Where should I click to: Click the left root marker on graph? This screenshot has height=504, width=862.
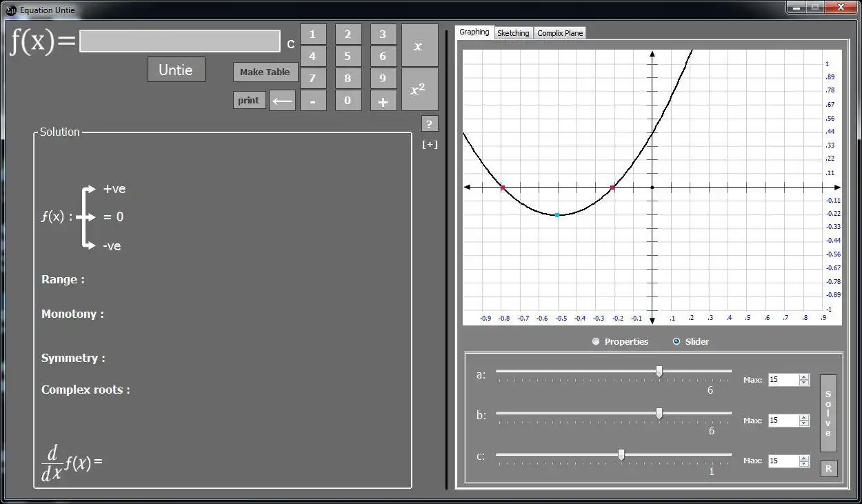pos(503,188)
